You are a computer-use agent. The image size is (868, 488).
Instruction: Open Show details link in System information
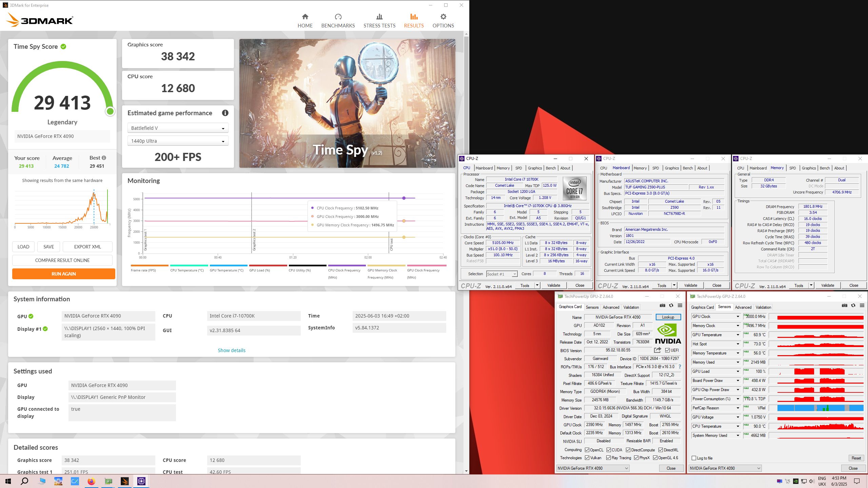point(232,350)
